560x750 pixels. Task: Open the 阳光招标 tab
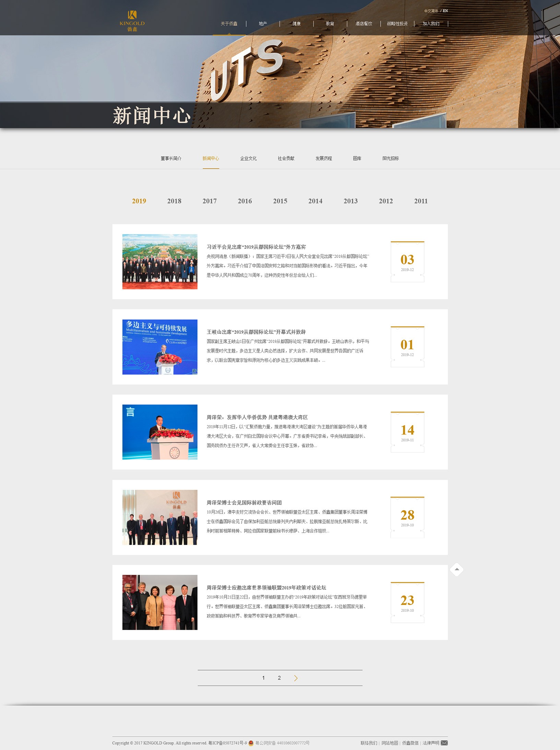pyautogui.click(x=390, y=158)
